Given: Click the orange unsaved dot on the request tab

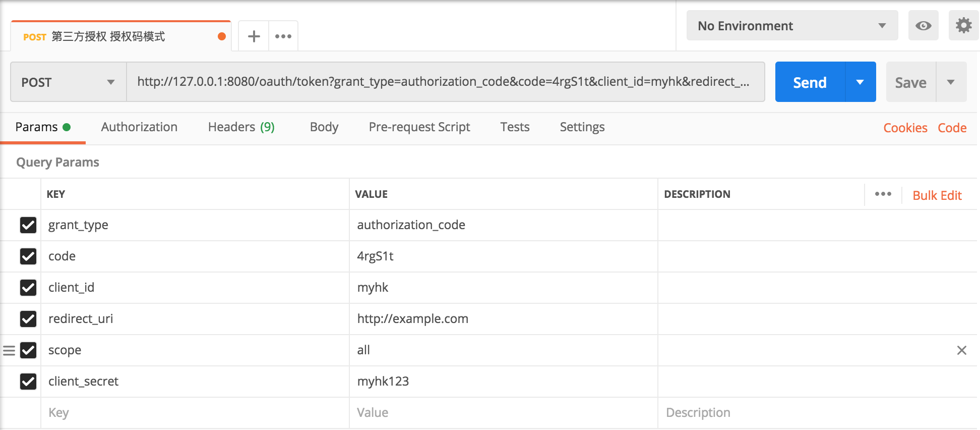Looking at the screenshot, I should coord(221,36).
